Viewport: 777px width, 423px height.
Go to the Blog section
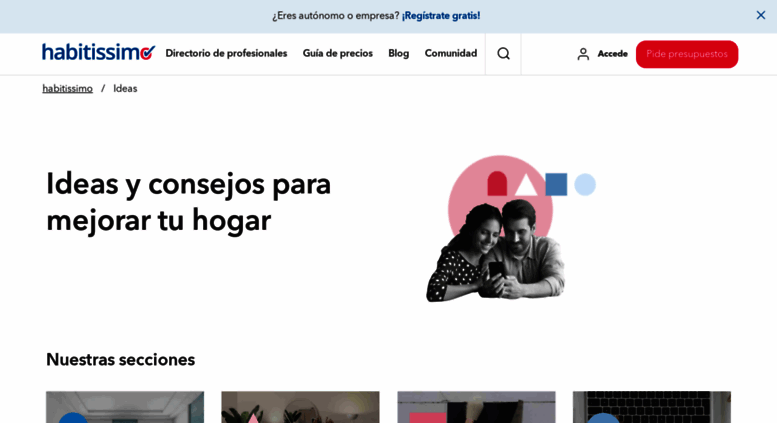pyautogui.click(x=398, y=53)
